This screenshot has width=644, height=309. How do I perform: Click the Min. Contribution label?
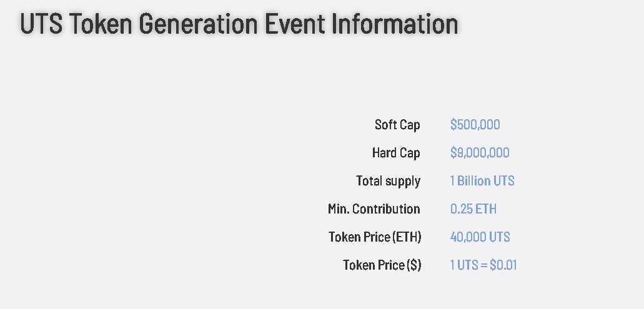pos(374,209)
